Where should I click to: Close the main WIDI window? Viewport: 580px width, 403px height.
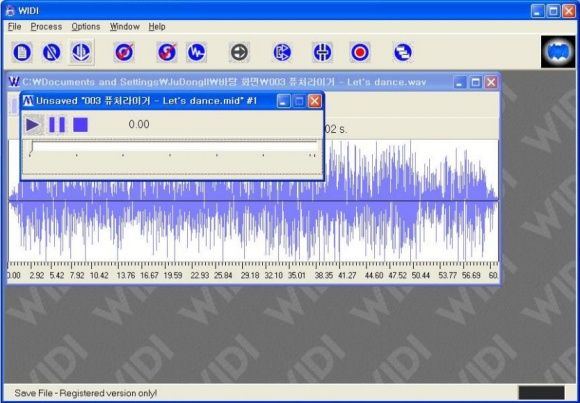pyautogui.click(x=569, y=11)
